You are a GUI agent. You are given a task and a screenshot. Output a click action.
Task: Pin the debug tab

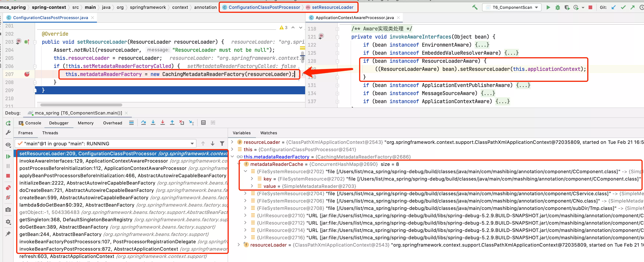pos(8,234)
